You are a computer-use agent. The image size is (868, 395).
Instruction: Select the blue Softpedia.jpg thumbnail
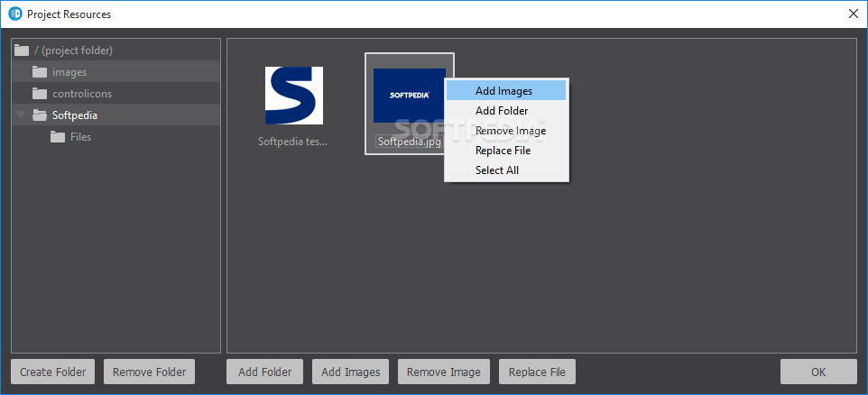pyautogui.click(x=409, y=96)
